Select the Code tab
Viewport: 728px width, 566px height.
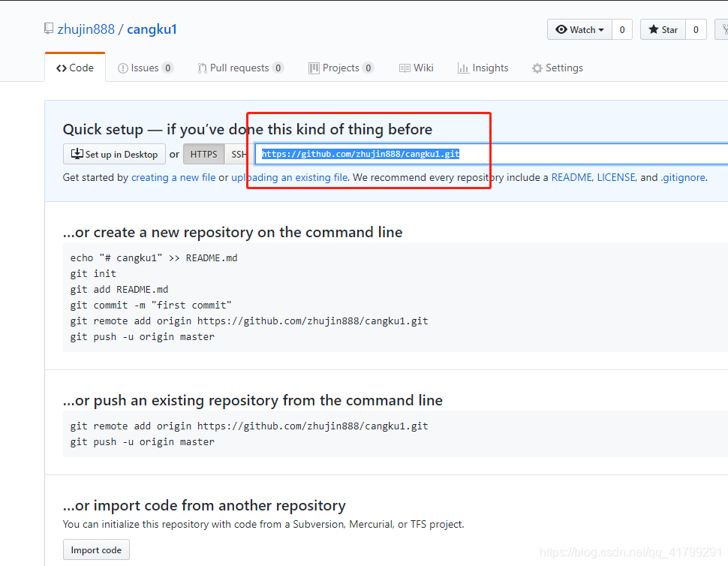pos(75,68)
